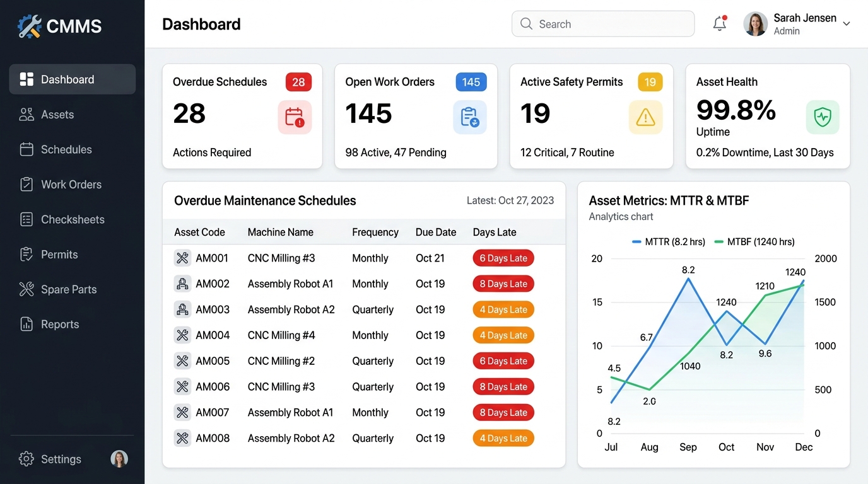This screenshot has height=484, width=868.
Task: Click 4 Days Late badge for AM008
Action: point(503,438)
